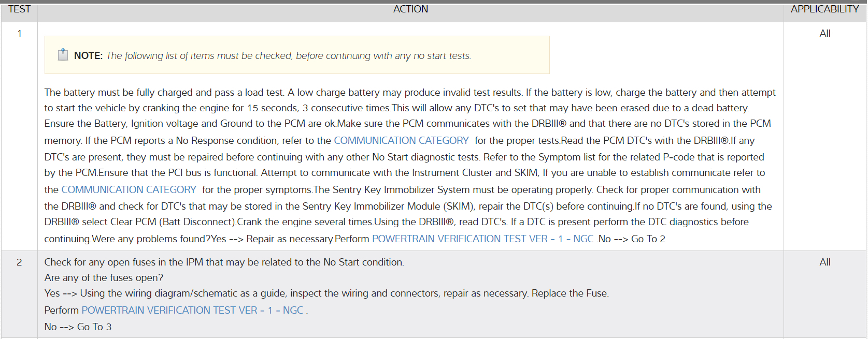Click the italic note text about no start tests
Viewport: 868px width, 339px height.
(x=288, y=56)
